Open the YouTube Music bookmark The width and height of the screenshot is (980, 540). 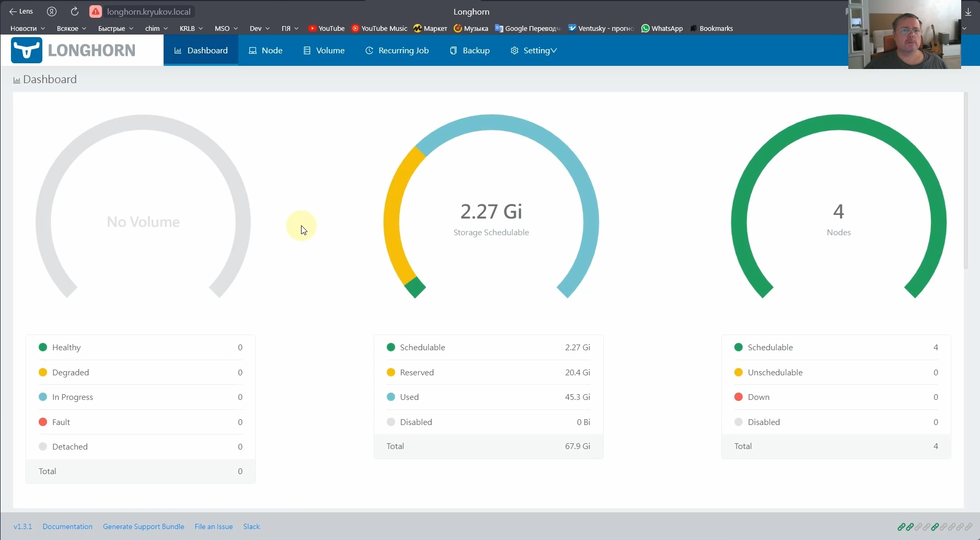tap(379, 28)
